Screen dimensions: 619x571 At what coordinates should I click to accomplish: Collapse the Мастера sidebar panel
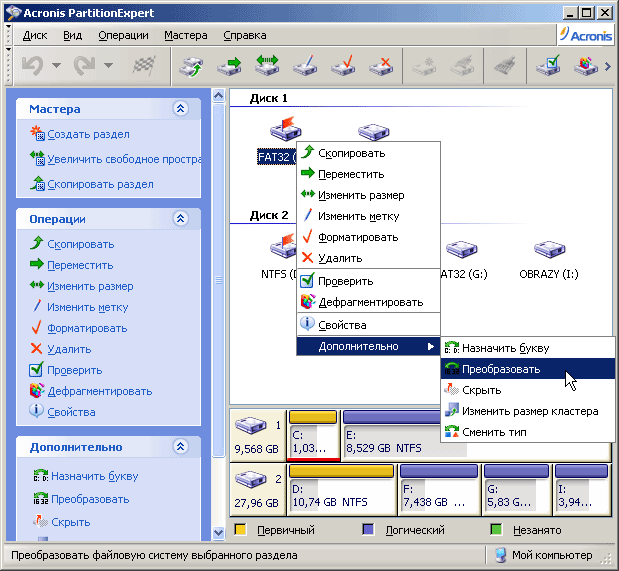click(x=180, y=109)
